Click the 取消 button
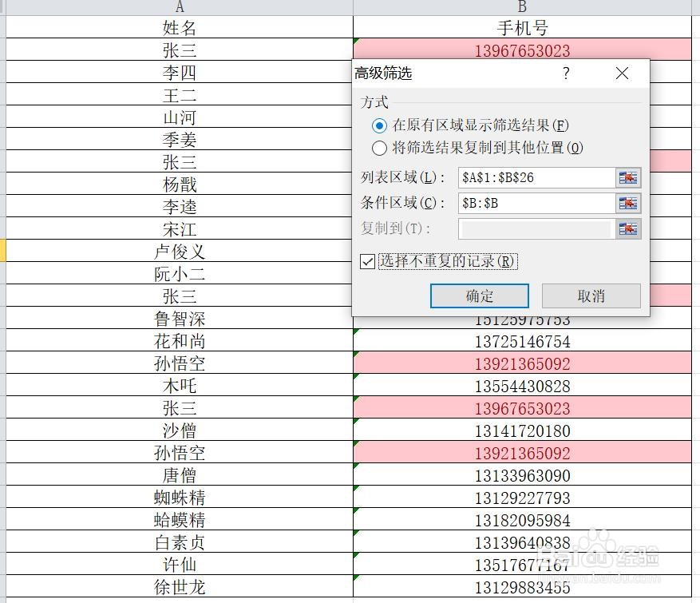Image resolution: width=700 pixels, height=603 pixels. tap(591, 296)
